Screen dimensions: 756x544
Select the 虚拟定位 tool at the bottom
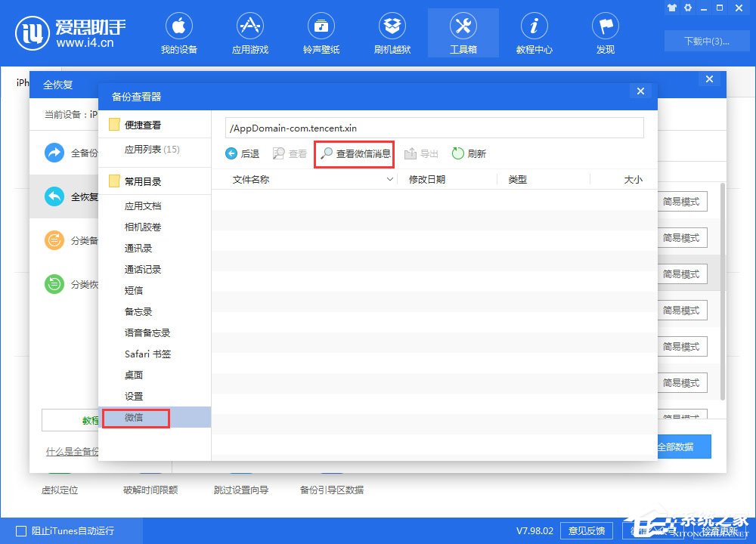point(60,490)
